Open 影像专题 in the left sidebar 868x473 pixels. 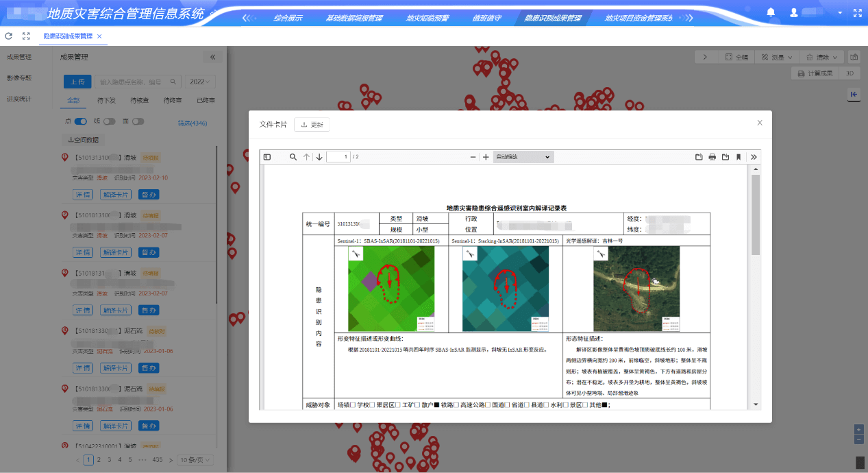(x=19, y=77)
